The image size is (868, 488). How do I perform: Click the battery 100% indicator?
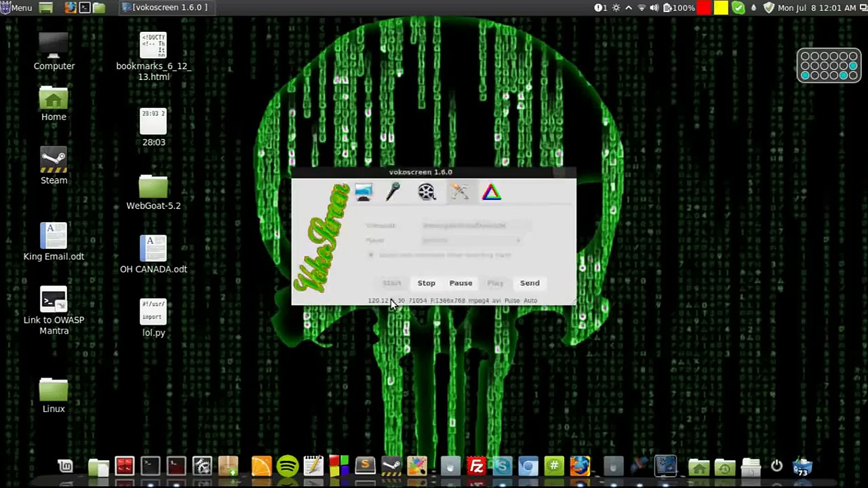pos(679,8)
